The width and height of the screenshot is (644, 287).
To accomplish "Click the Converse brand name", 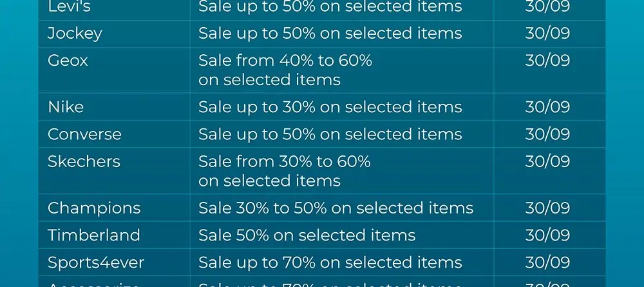I will tap(84, 134).
